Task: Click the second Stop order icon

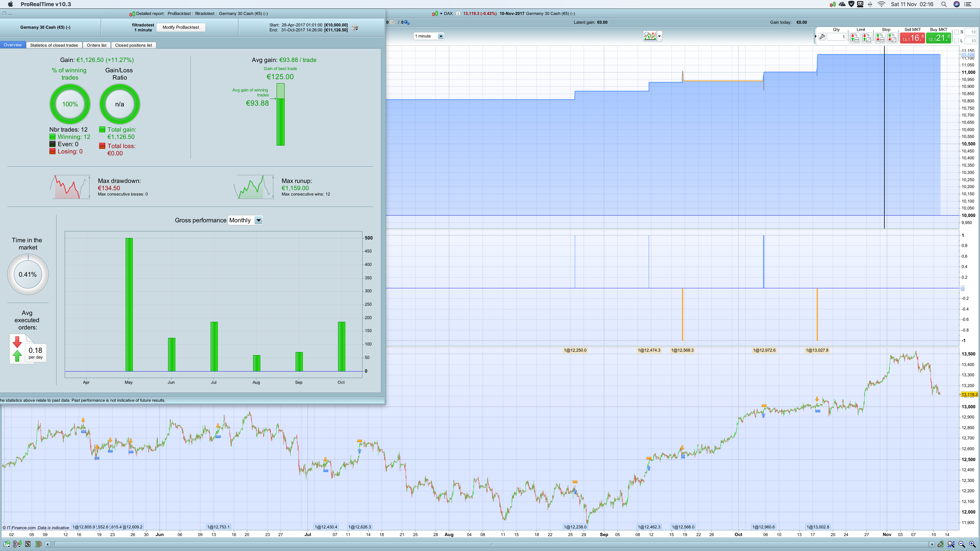Action: [892, 38]
